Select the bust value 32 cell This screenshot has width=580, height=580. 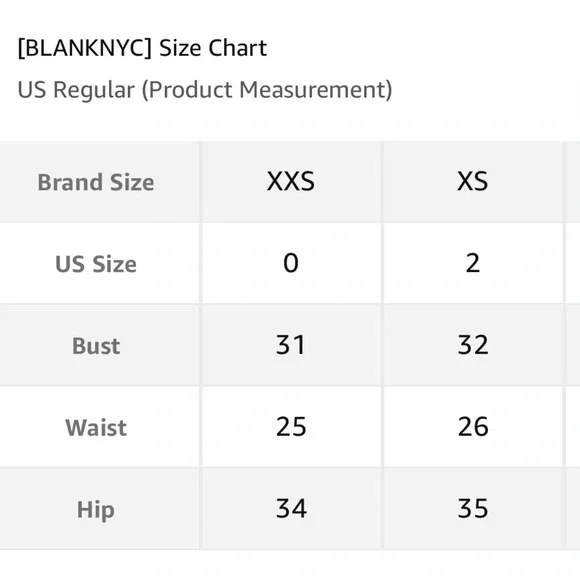[x=473, y=346]
